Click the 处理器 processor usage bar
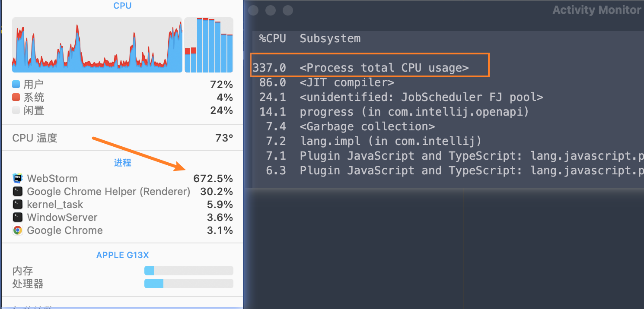Screen dimensions: 644x309 click(188, 284)
